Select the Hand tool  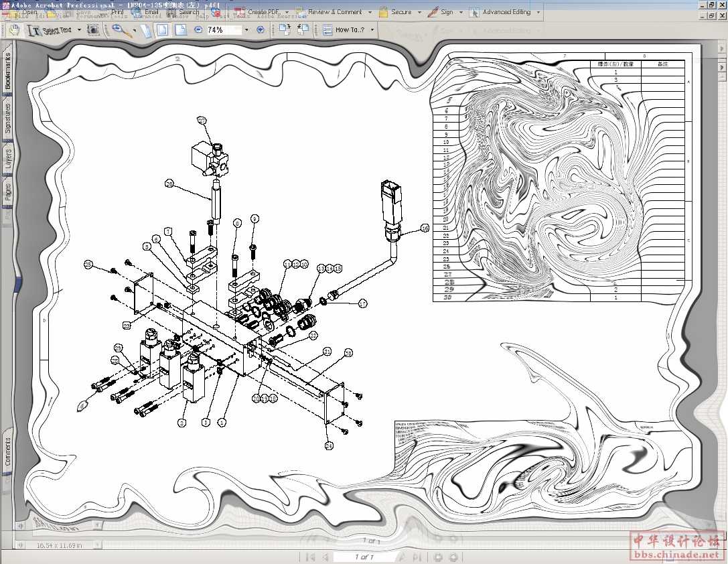click(14, 31)
